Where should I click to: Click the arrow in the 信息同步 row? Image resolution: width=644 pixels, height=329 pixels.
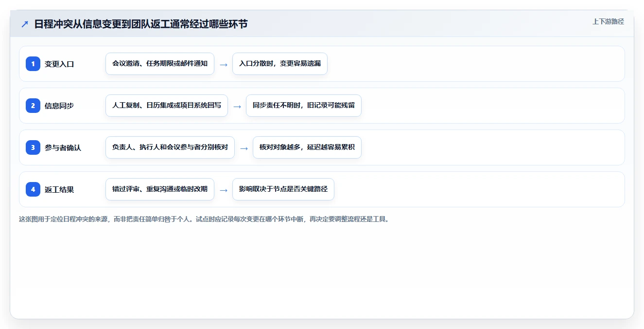click(237, 106)
